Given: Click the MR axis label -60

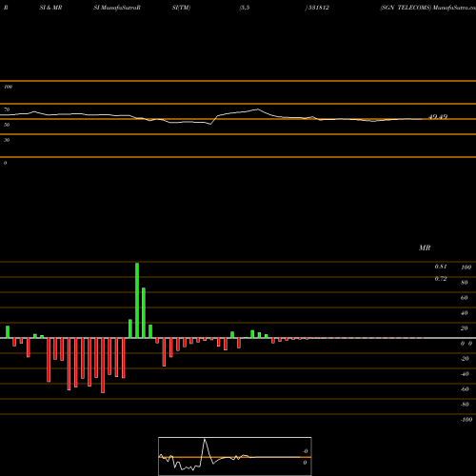Looking at the screenshot, I should (x=465, y=389).
